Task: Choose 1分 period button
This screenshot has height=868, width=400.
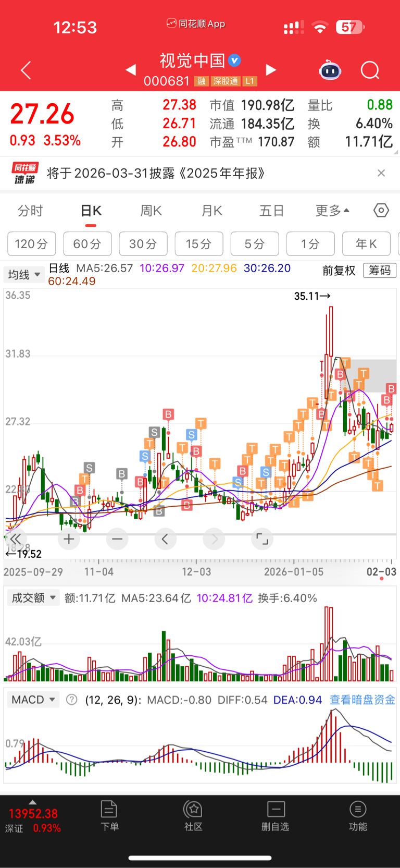Action: click(310, 243)
